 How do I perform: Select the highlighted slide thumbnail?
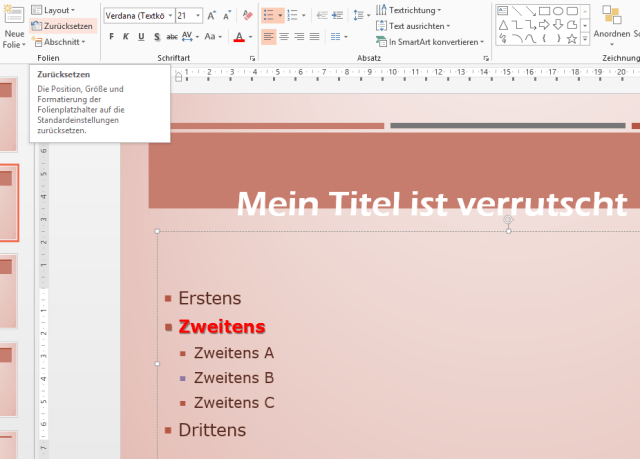click(x=9, y=203)
